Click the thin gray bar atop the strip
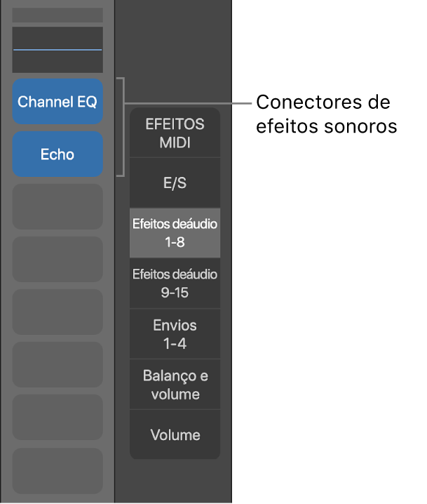This screenshot has height=504, width=427. coord(57,15)
